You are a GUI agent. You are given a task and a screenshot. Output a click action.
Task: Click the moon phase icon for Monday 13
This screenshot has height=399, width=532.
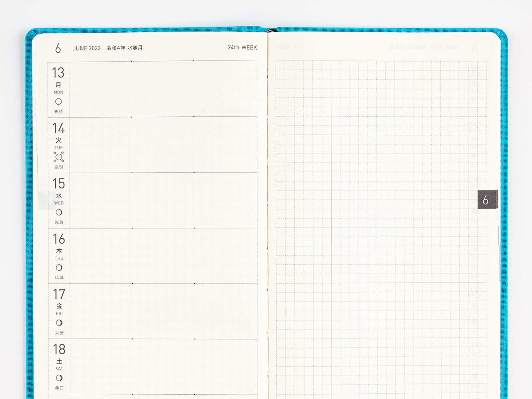58,102
